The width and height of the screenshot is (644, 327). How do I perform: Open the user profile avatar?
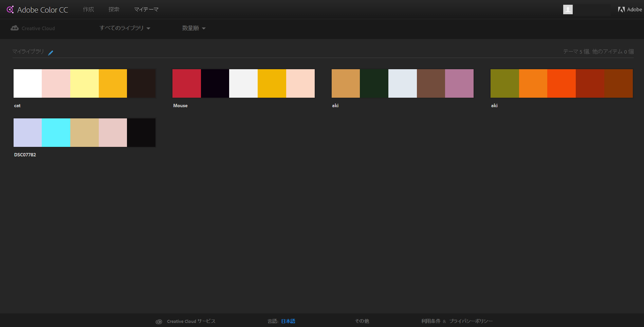[x=568, y=9]
